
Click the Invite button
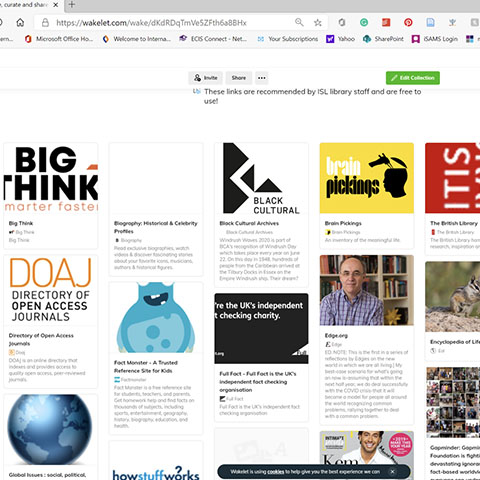(x=206, y=78)
